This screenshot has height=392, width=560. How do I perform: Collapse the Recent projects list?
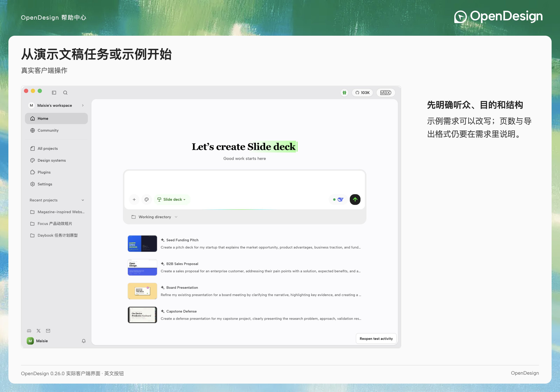pyautogui.click(x=83, y=200)
